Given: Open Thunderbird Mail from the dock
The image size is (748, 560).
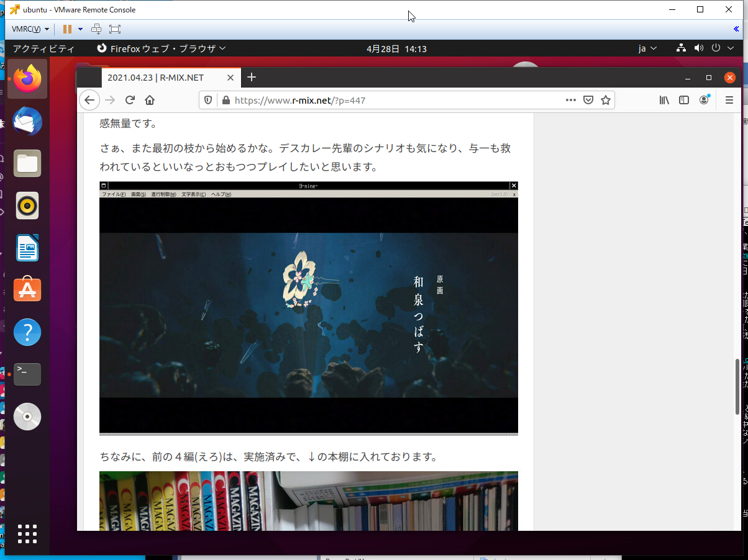Looking at the screenshot, I should 27,121.
